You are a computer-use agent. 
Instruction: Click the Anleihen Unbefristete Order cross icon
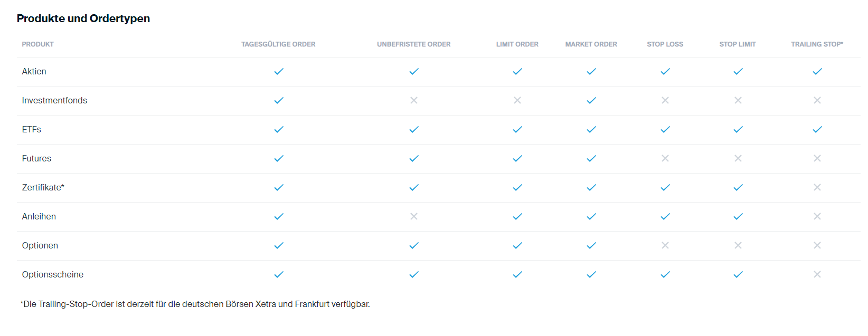tap(414, 216)
